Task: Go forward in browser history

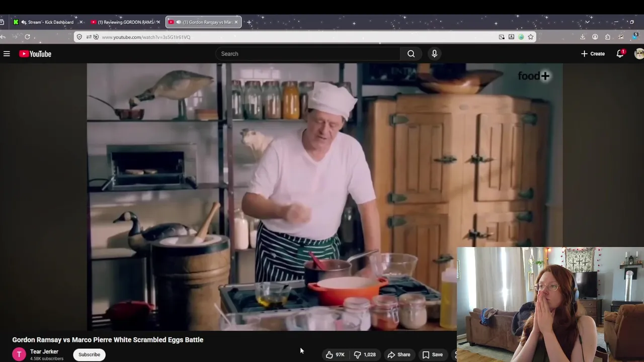Action: click(x=15, y=37)
